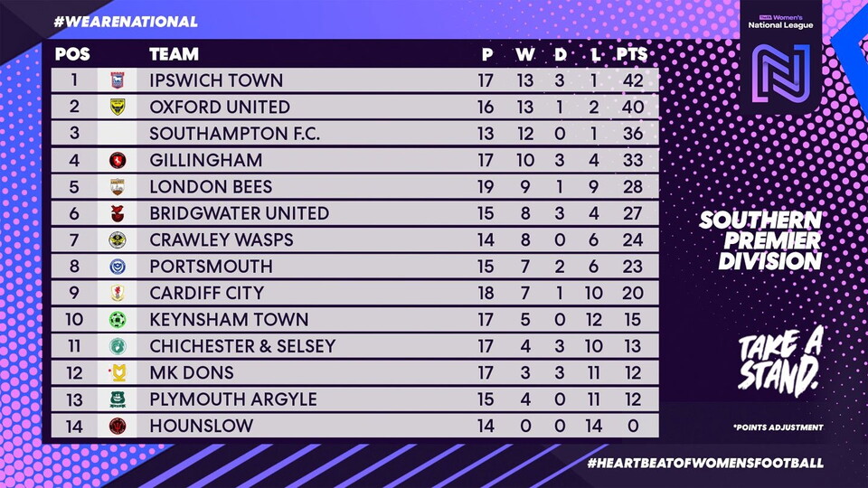Click the London Bees crest
This screenshot has height=488, width=868.
coord(118,187)
